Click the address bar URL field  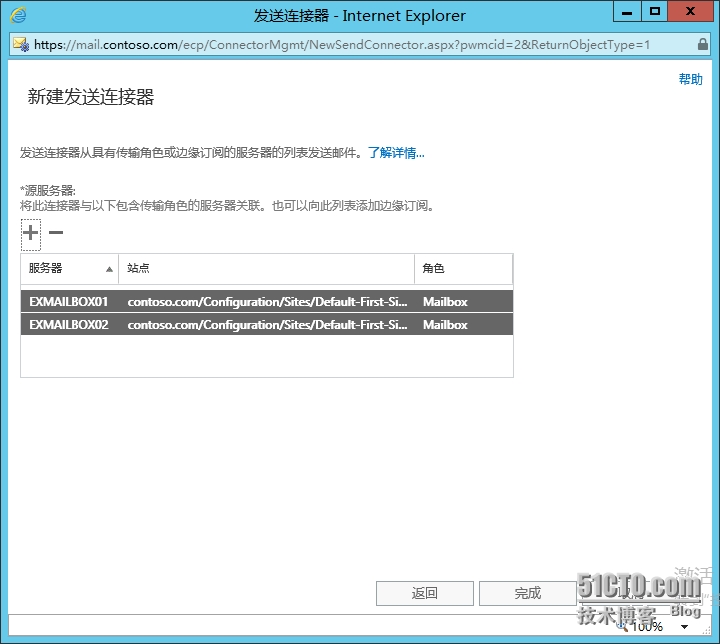[x=342, y=45]
